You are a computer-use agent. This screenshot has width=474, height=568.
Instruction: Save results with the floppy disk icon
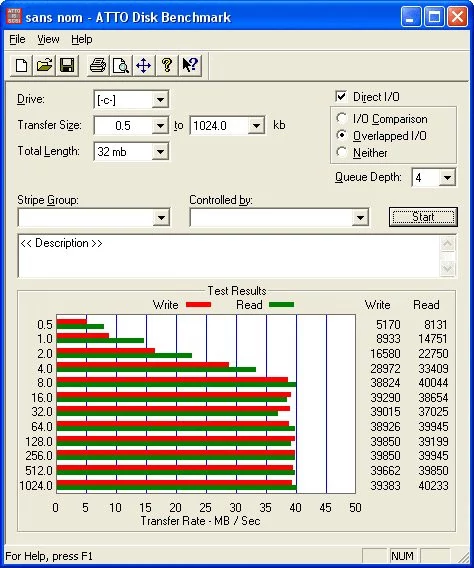(x=67, y=66)
